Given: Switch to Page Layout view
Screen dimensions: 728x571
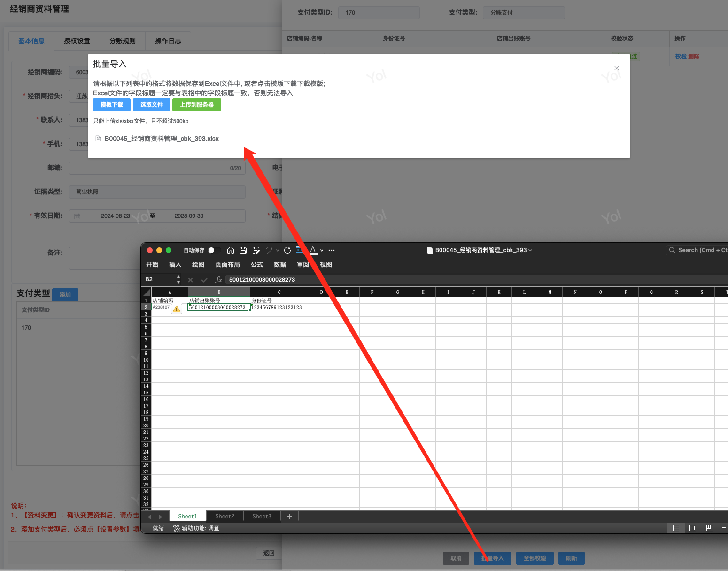Looking at the screenshot, I should point(693,528).
